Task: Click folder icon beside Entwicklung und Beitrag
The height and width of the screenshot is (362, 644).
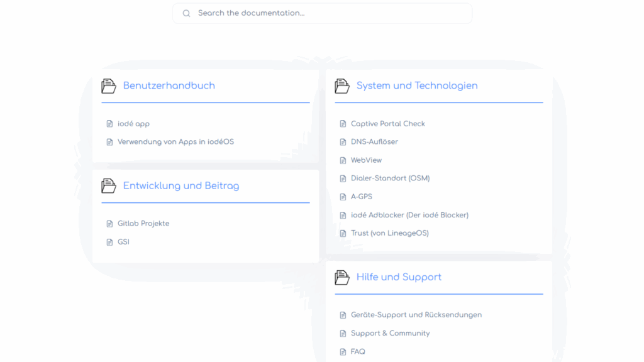Action: pos(109,186)
